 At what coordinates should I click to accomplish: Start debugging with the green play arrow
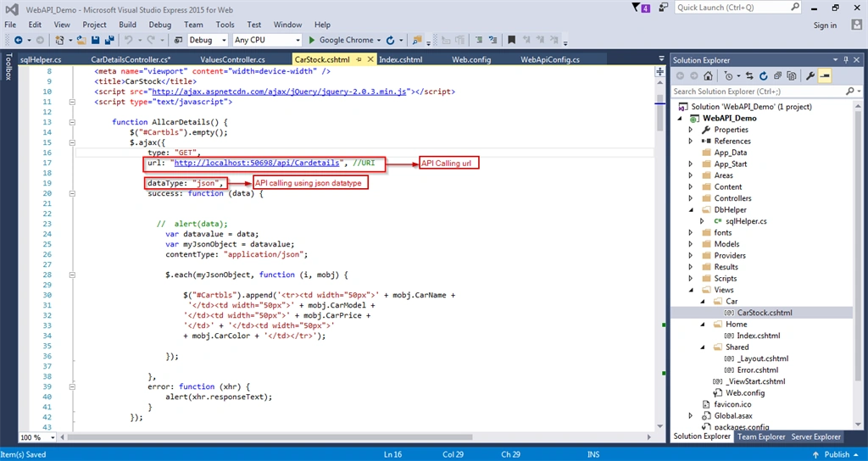[x=312, y=40]
